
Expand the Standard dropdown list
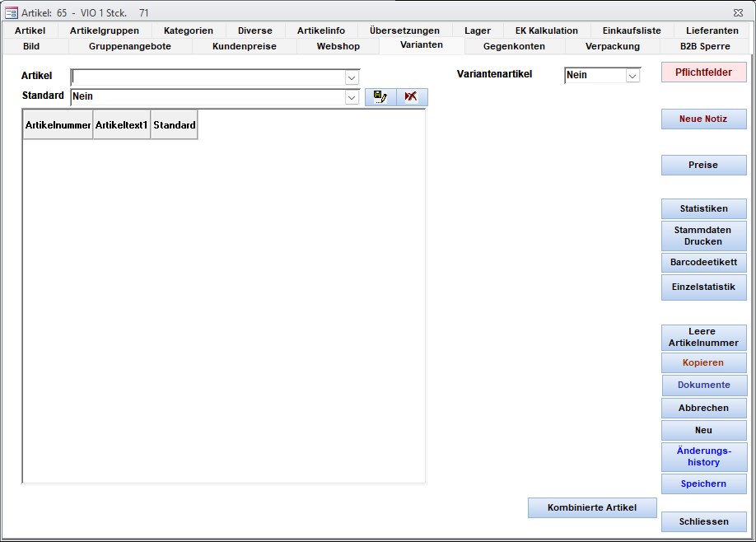[x=352, y=97]
